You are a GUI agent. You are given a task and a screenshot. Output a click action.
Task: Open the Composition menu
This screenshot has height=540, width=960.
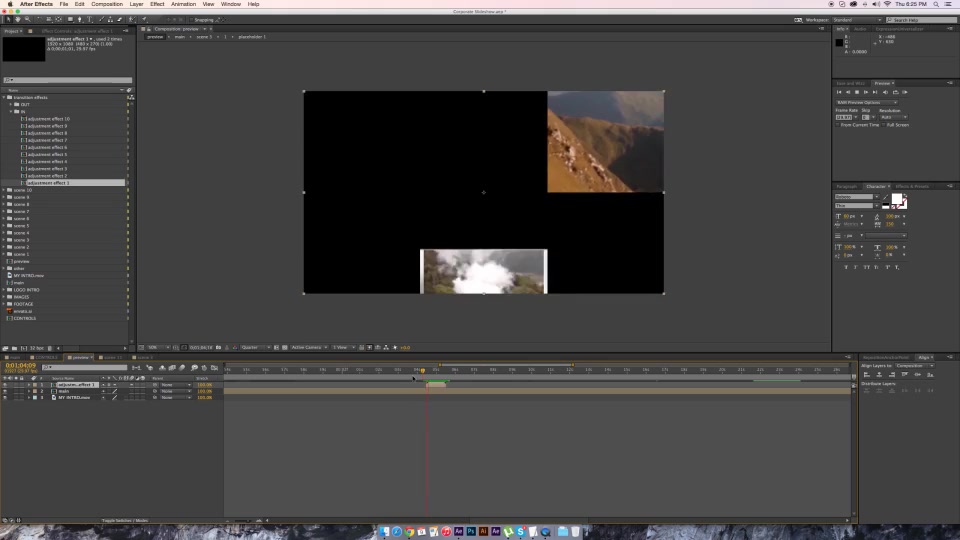point(107,4)
